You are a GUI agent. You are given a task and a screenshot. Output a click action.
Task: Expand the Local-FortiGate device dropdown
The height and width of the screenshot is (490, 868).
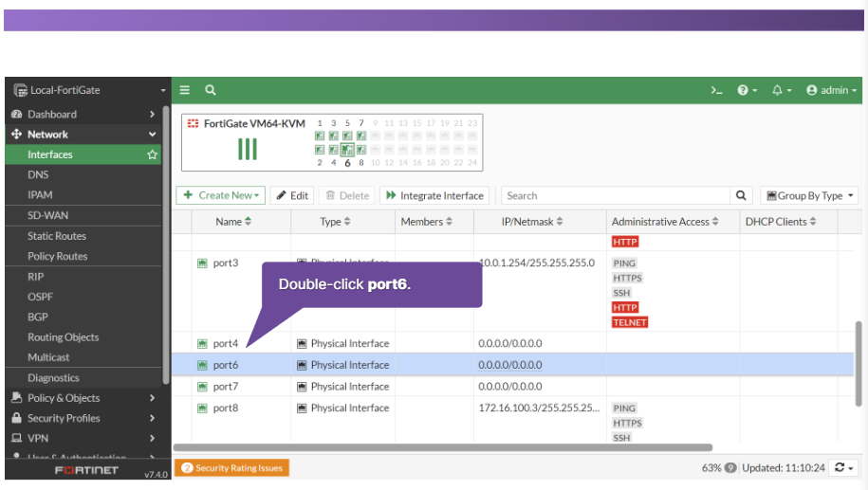click(163, 91)
